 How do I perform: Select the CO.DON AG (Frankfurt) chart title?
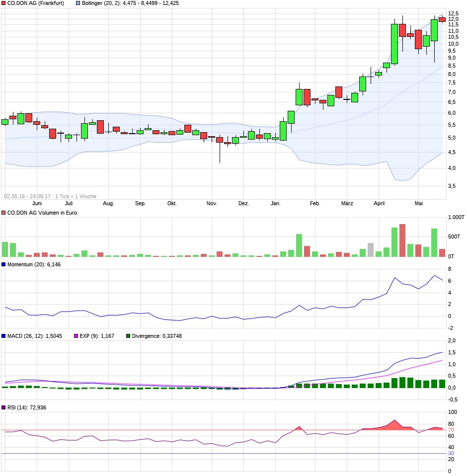pyautogui.click(x=35, y=3)
